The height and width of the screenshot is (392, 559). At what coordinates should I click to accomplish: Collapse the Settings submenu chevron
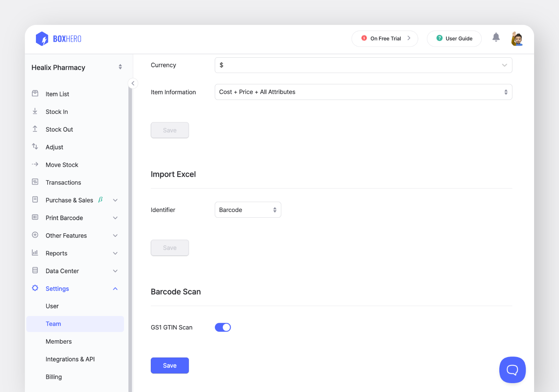115,288
